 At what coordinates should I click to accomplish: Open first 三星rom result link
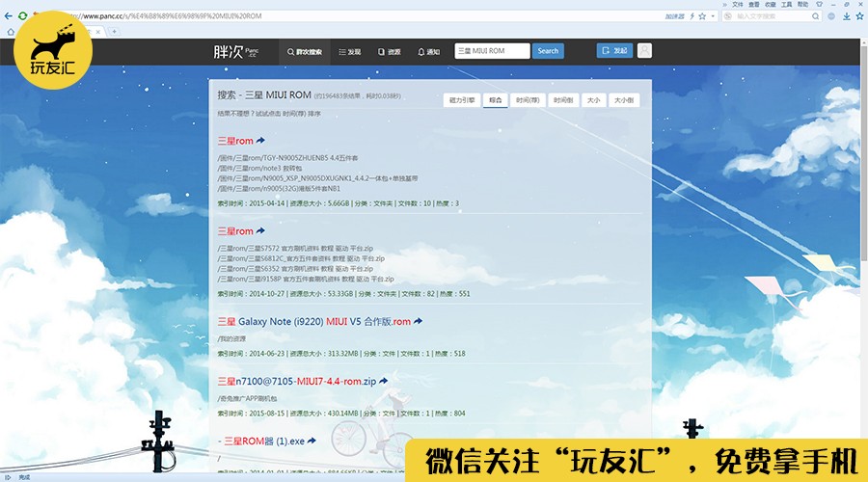pyautogui.click(x=235, y=141)
